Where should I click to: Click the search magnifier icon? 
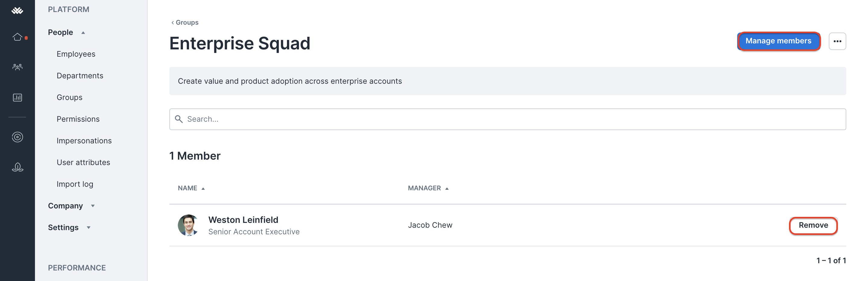pyautogui.click(x=179, y=119)
